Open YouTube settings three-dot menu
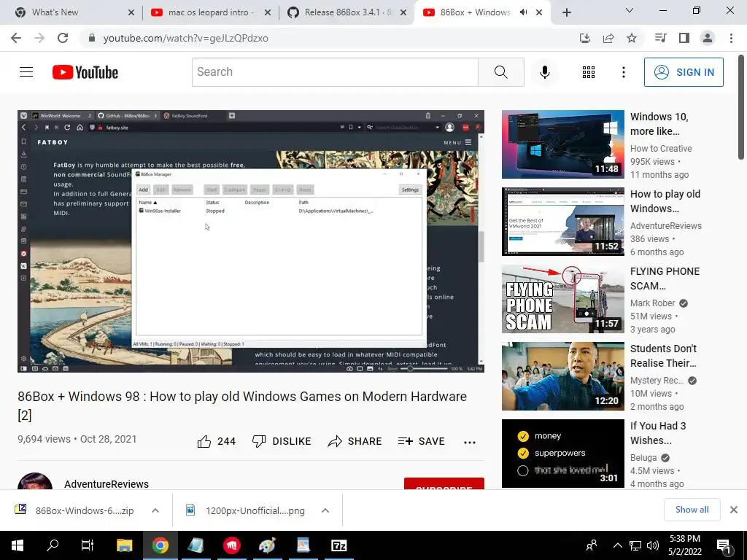 pyautogui.click(x=623, y=72)
